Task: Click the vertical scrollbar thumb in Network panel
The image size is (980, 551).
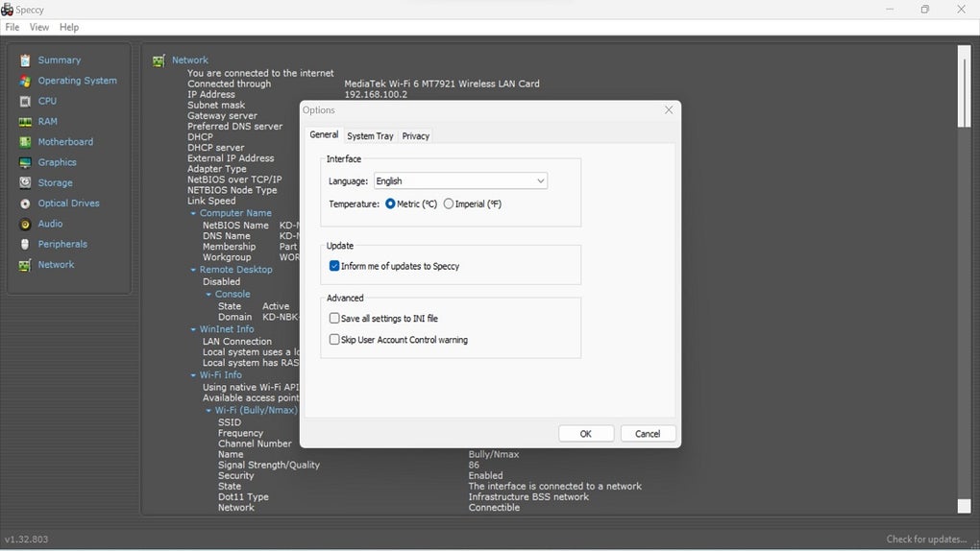Action: [x=965, y=86]
